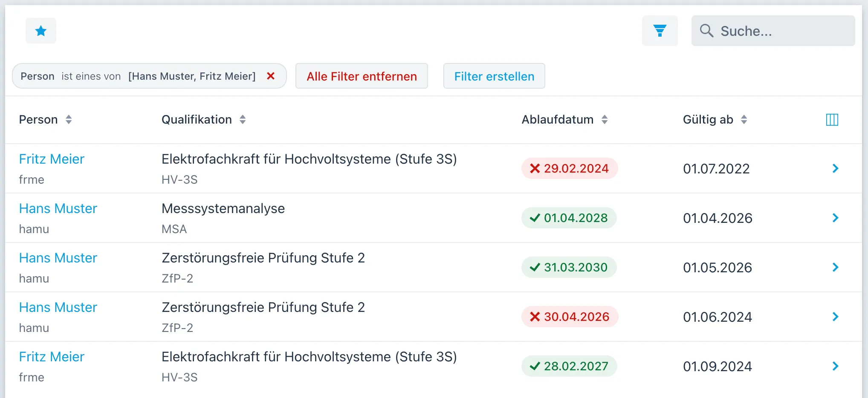Click Gültig ab date 01.06.2024
The height and width of the screenshot is (398, 868).
[x=718, y=317]
